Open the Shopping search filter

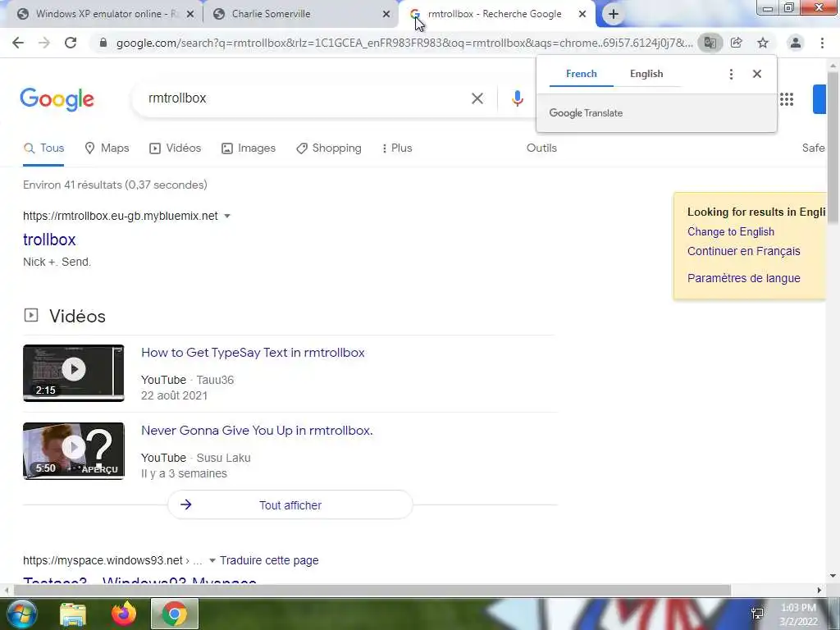(329, 148)
